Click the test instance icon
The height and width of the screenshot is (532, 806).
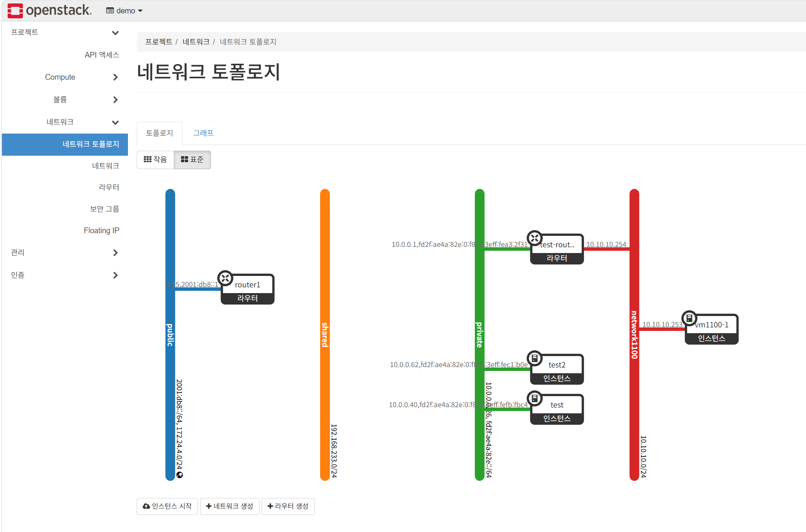[x=535, y=398]
